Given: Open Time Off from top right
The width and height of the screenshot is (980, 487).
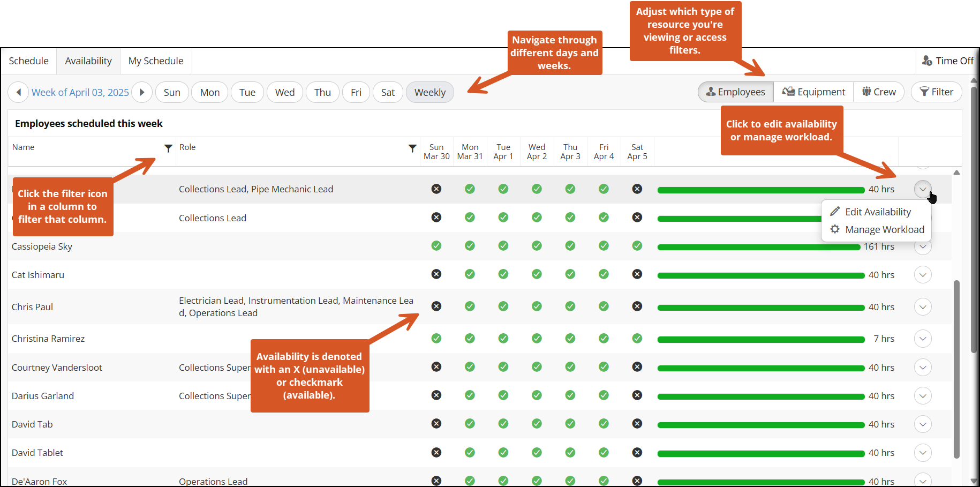Looking at the screenshot, I should point(947,61).
